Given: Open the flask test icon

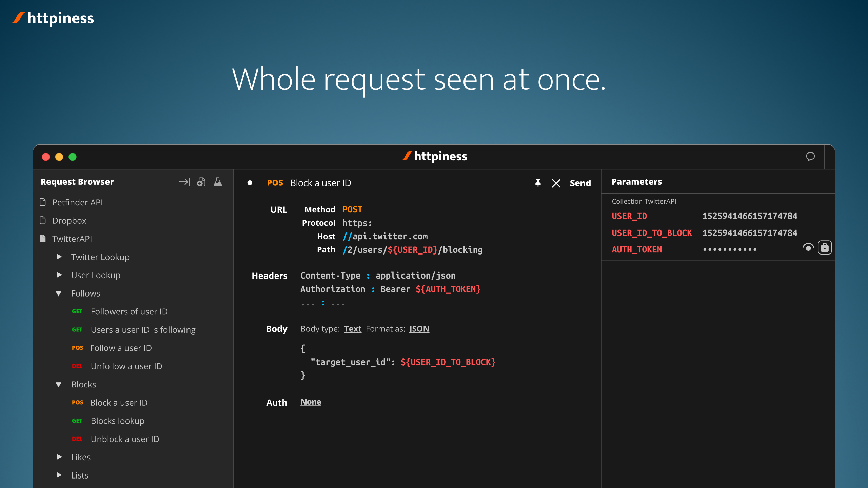Looking at the screenshot, I should pyautogui.click(x=218, y=182).
